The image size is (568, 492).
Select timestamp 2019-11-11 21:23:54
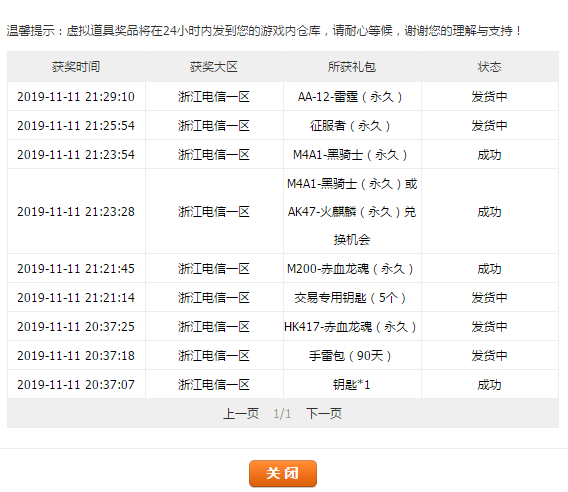point(76,155)
